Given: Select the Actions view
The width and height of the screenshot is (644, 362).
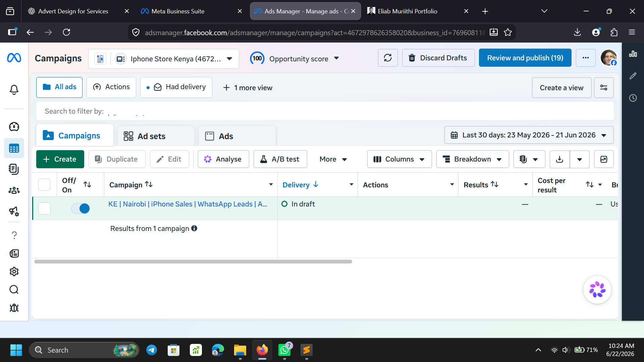Looking at the screenshot, I should [x=111, y=87].
